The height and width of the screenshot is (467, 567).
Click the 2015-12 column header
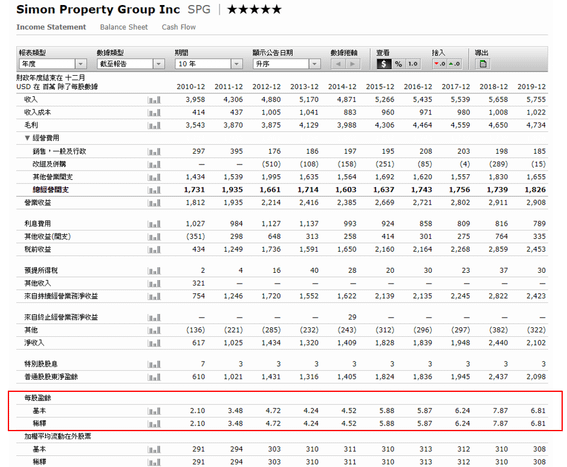[380, 87]
